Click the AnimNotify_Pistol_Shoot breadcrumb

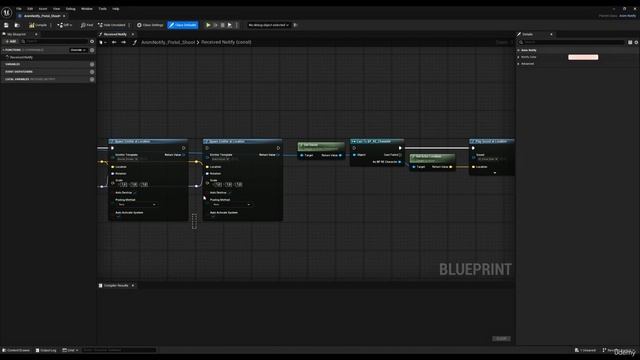[168, 42]
